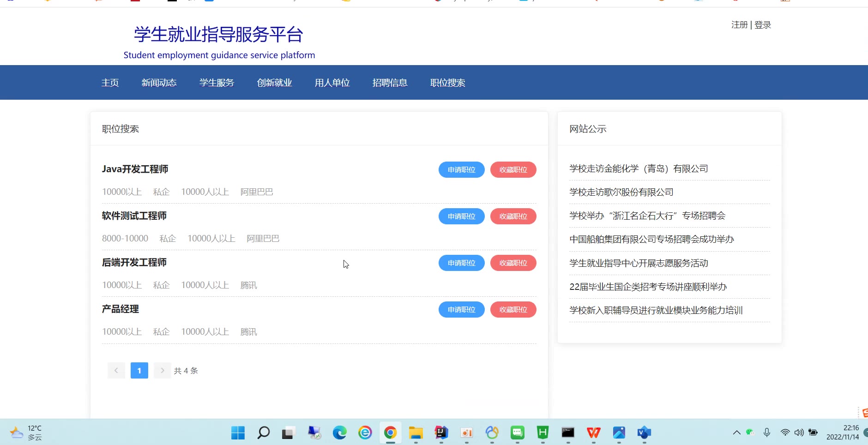Open the 用人单位 navigation item
The image size is (868, 445).
click(x=332, y=83)
